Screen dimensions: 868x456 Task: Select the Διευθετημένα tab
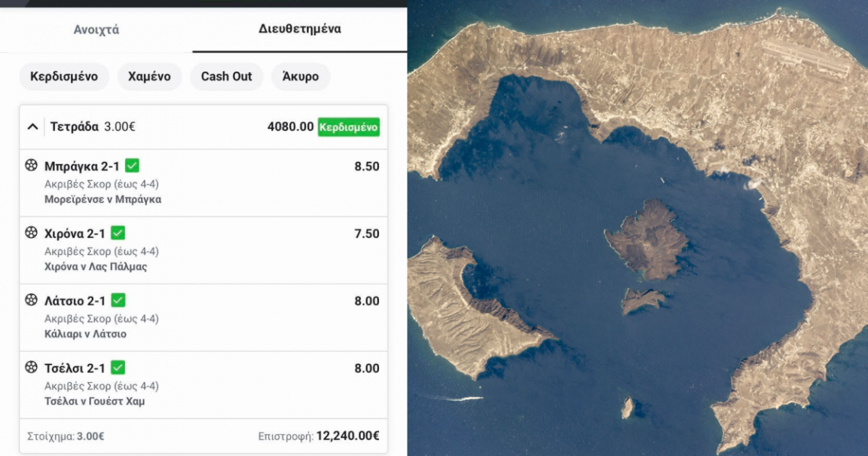[x=300, y=29]
